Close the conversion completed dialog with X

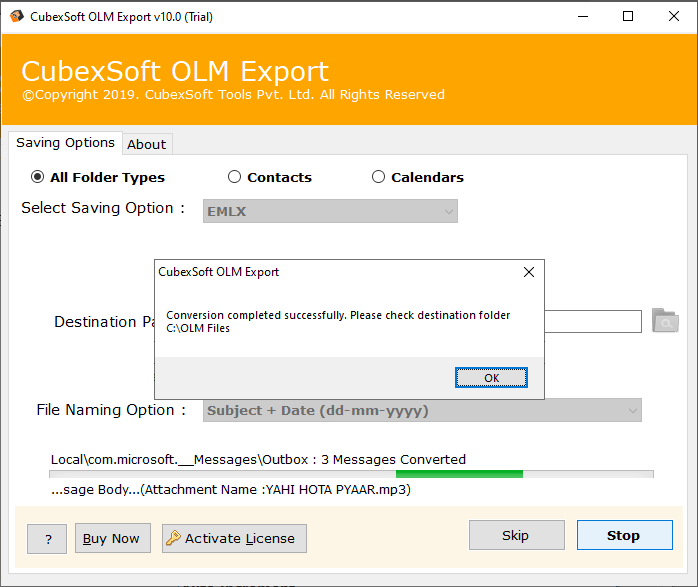528,272
